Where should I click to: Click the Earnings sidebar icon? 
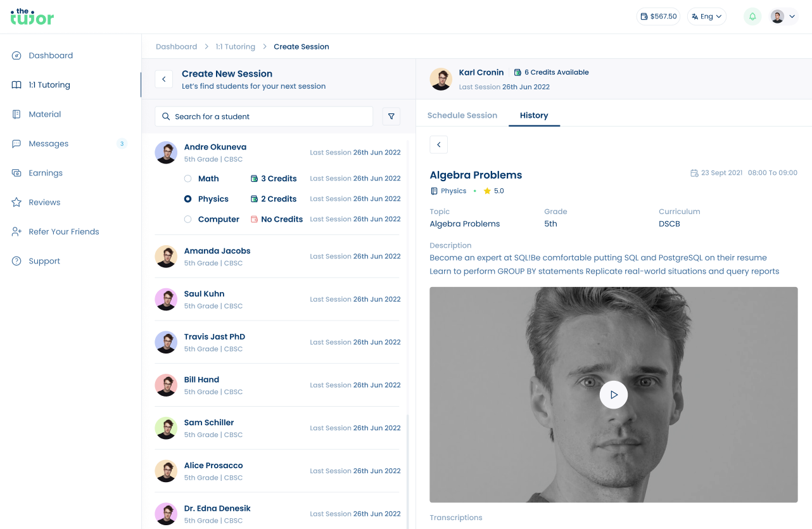point(16,173)
